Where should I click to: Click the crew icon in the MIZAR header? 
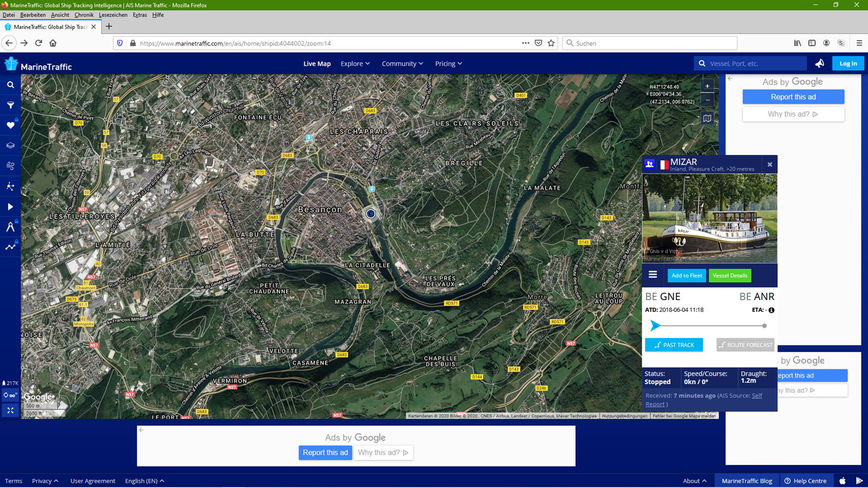point(650,164)
